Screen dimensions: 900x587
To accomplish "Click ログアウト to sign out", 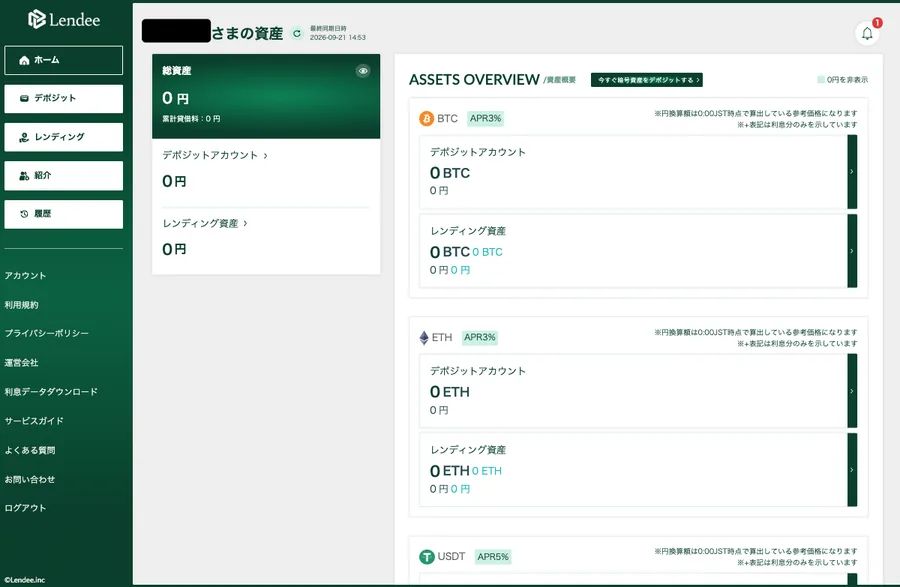I will (25, 508).
